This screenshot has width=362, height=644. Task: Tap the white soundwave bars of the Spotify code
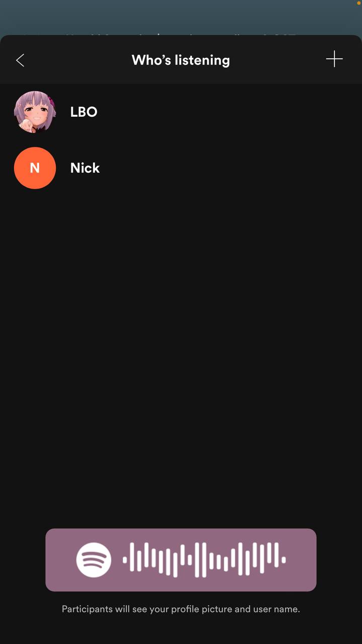(x=204, y=560)
